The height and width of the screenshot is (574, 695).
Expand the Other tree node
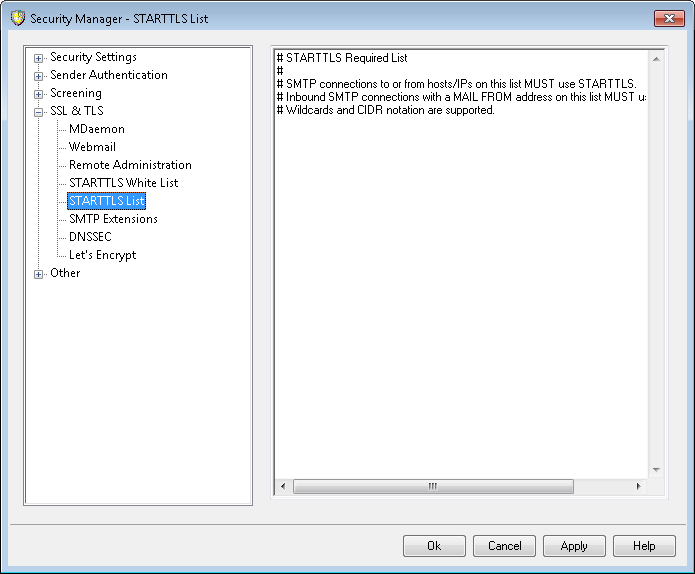coord(39,274)
